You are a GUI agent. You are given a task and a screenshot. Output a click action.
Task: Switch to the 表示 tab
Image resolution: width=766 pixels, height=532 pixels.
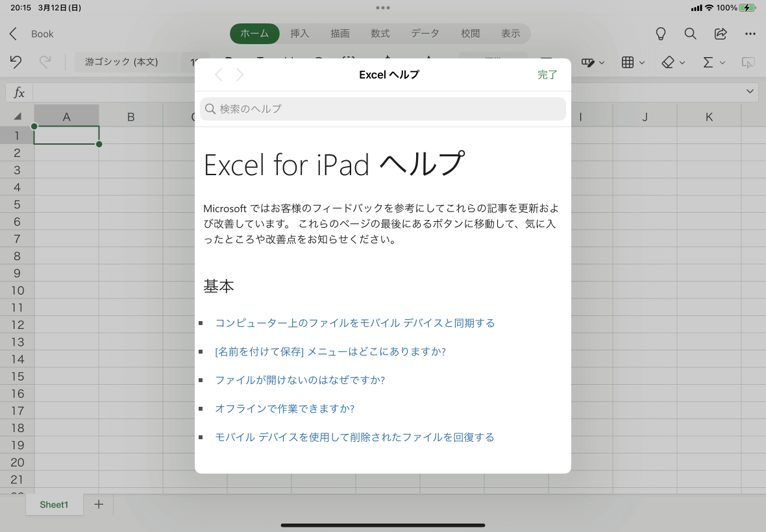(510, 34)
